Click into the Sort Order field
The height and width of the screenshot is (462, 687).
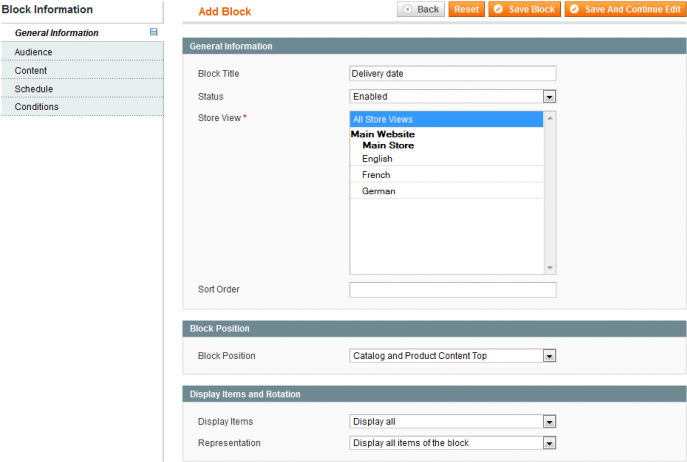coord(453,290)
